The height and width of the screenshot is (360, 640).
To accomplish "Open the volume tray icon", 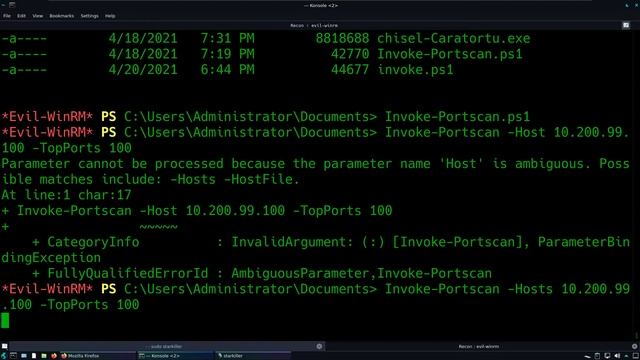I will click(x=617, y=356).
